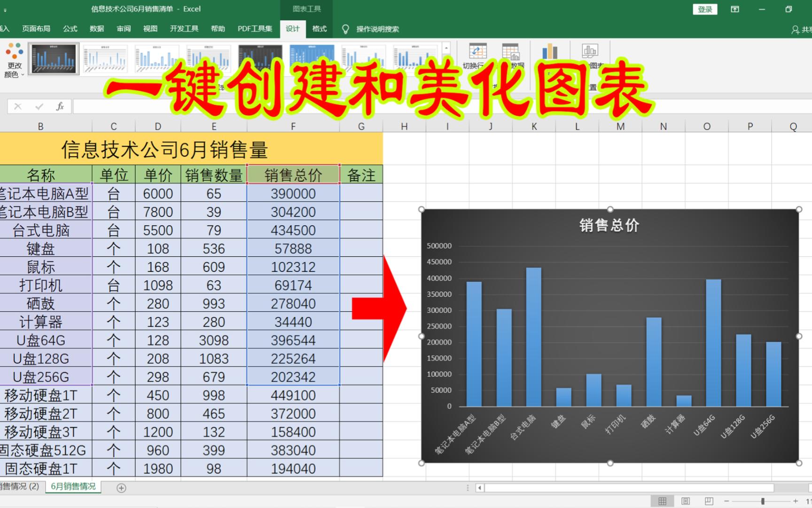Open the View (视图) tab
Viewport: 812px width, 508px height.
click(150, 29)
